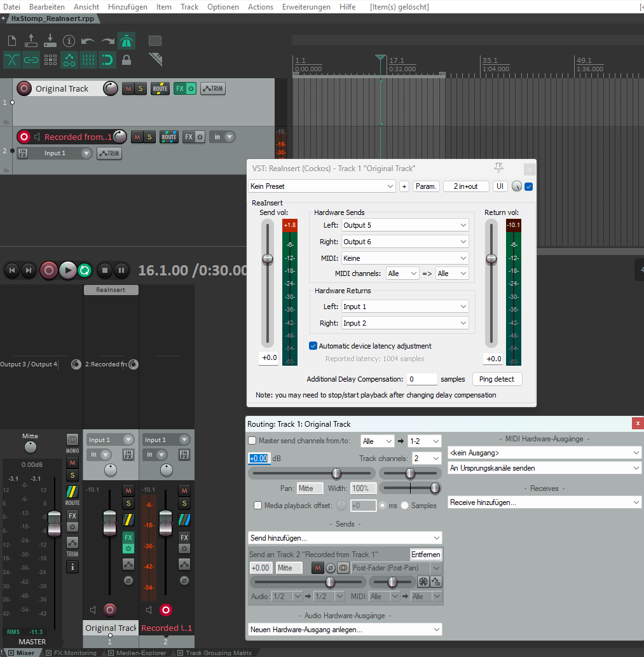This screenshot has width=644, height=657.
Task: Click the UI button in ReaInsert
Action: click(x=500, y=186)
